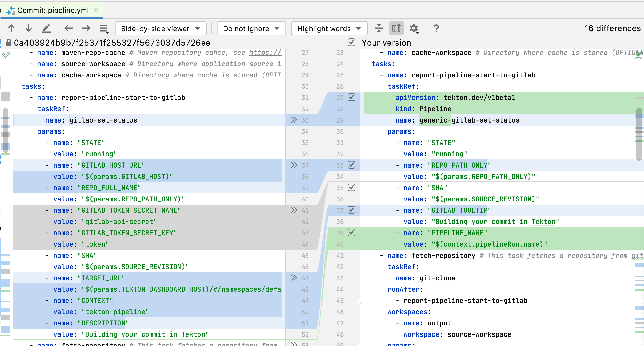Toggle synchronize scrolling icon
The width and height of the screenshot is (644, 346).
coord(396,28)
